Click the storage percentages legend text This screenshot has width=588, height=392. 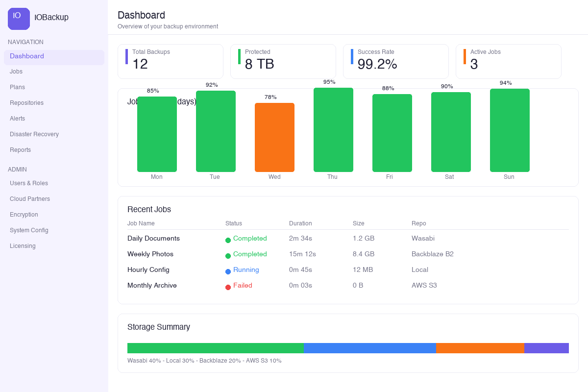[x=204, y=361]
